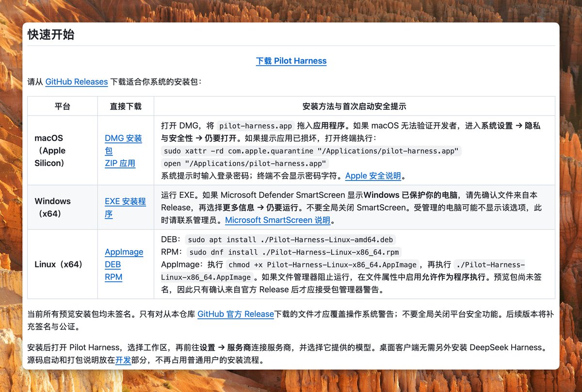Click the sudo apt install command

coord(291,240)
